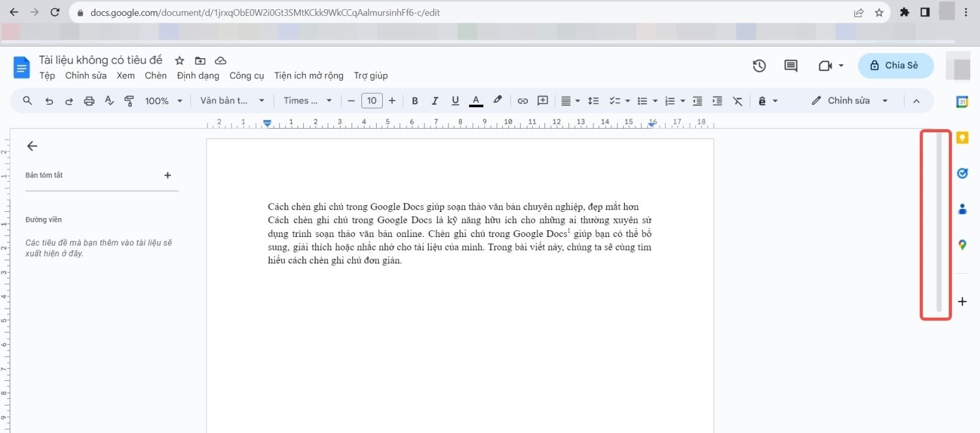Screen dimensions: 980x433
Task: Decrease the font size
Action: tap(351, 101)
